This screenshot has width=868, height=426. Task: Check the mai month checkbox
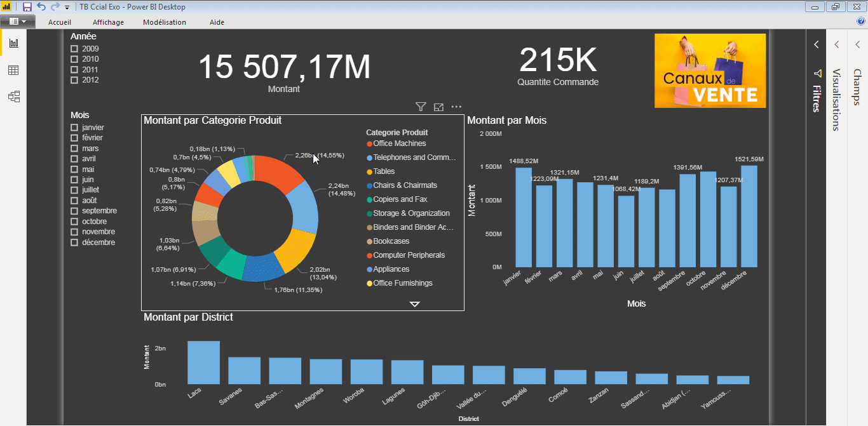74,170
